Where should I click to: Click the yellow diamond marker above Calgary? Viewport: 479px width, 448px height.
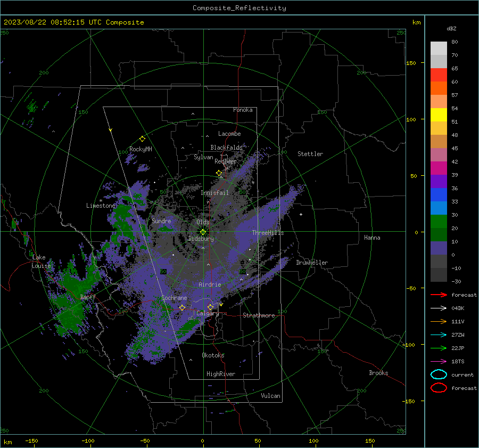click(210, 307)
